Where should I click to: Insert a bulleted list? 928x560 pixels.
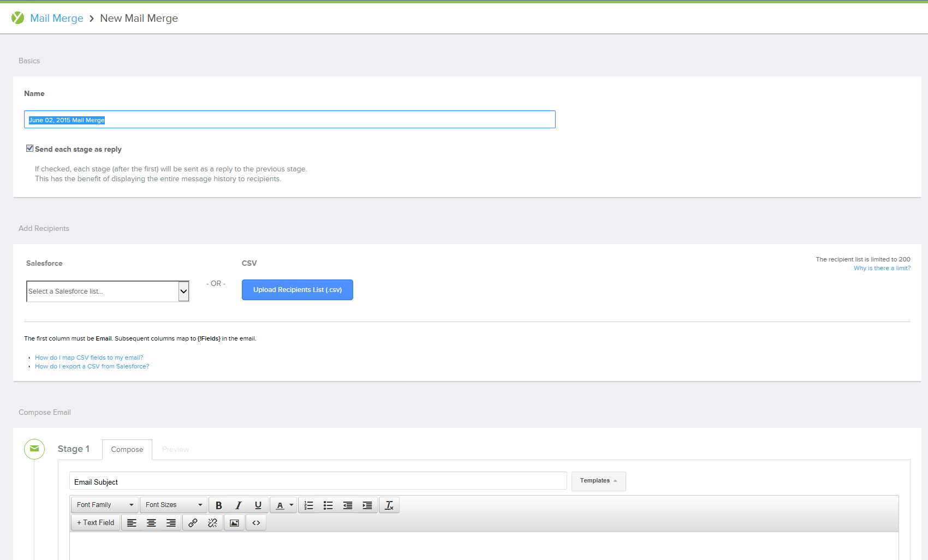click(328, 505)
